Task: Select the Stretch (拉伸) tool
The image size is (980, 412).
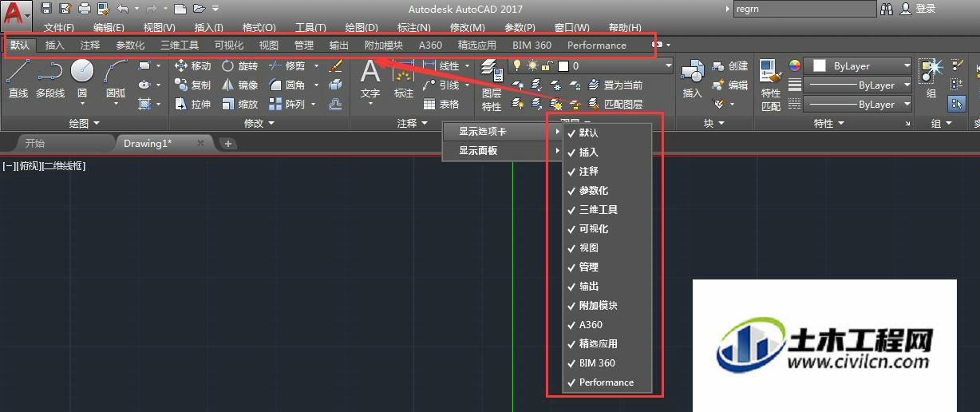Action: (192, 105)
